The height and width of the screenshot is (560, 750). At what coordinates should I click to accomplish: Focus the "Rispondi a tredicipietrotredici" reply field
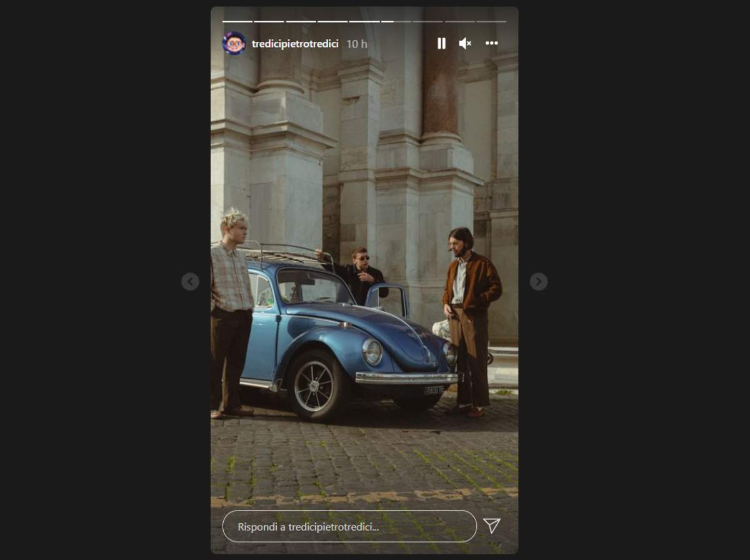point(349,526)
